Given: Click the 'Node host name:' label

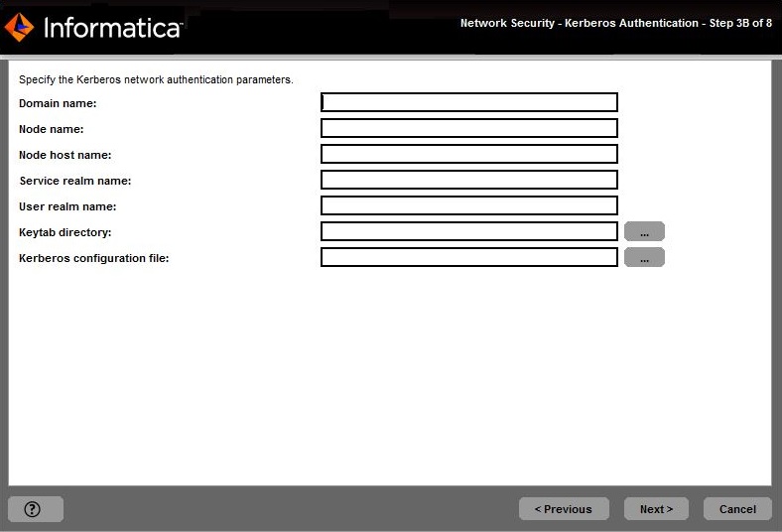Looking at the screenshot, I should pos(65,155).
